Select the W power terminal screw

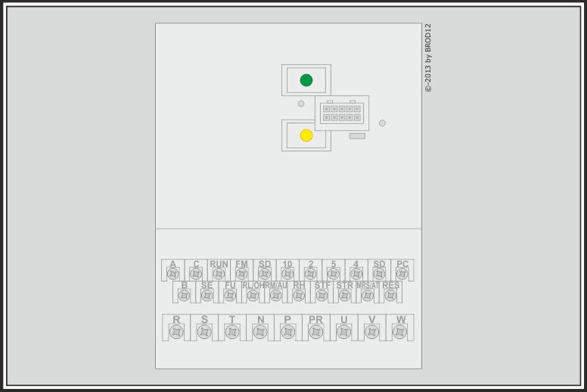[x=399, y=331]
